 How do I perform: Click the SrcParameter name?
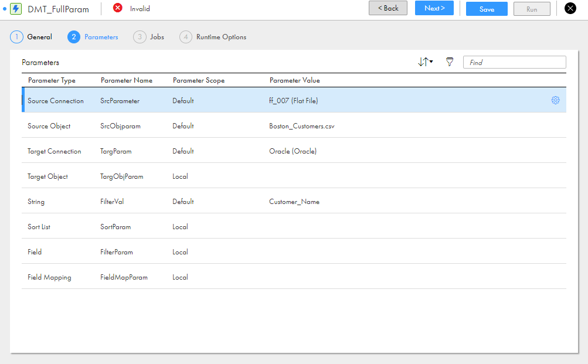tap(120, 100)
